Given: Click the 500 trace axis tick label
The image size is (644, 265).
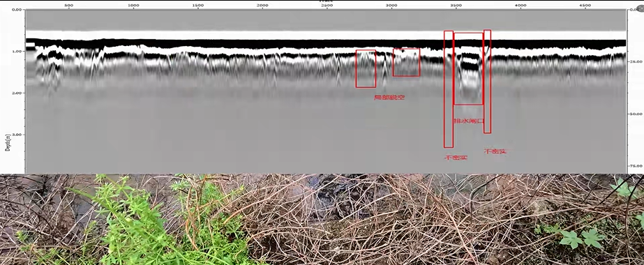Looking at the screenshot, I should [68, 6].
